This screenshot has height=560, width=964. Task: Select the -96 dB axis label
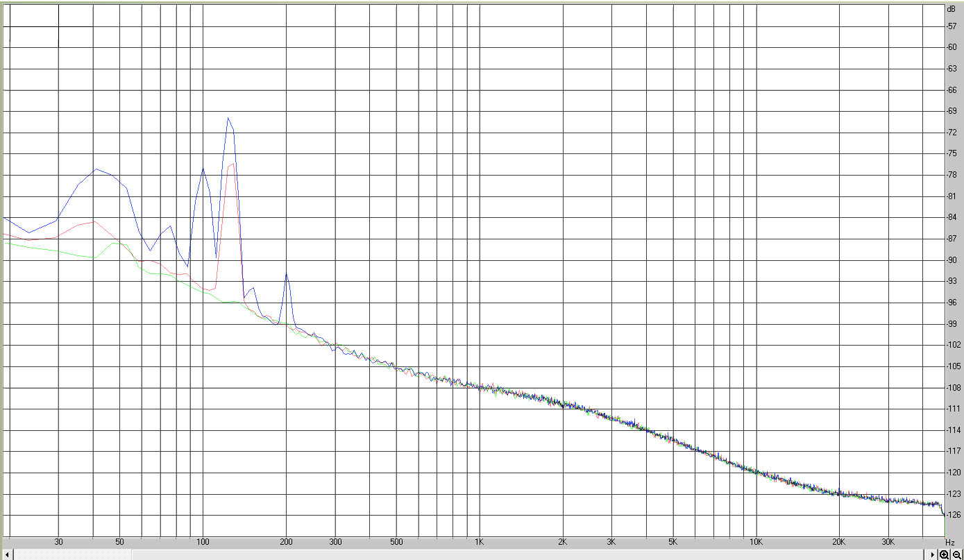(x=952, y=303)
